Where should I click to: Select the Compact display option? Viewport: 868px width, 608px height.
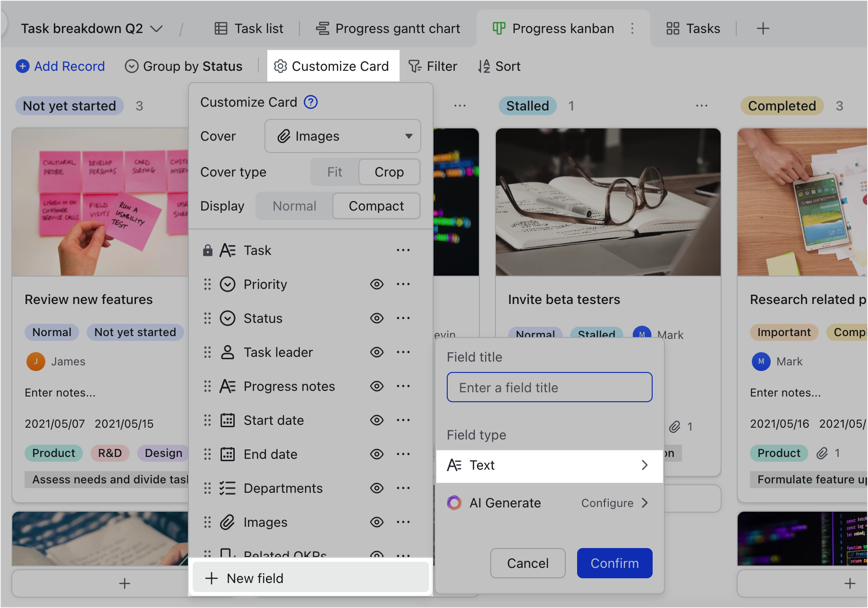[376, 206]
